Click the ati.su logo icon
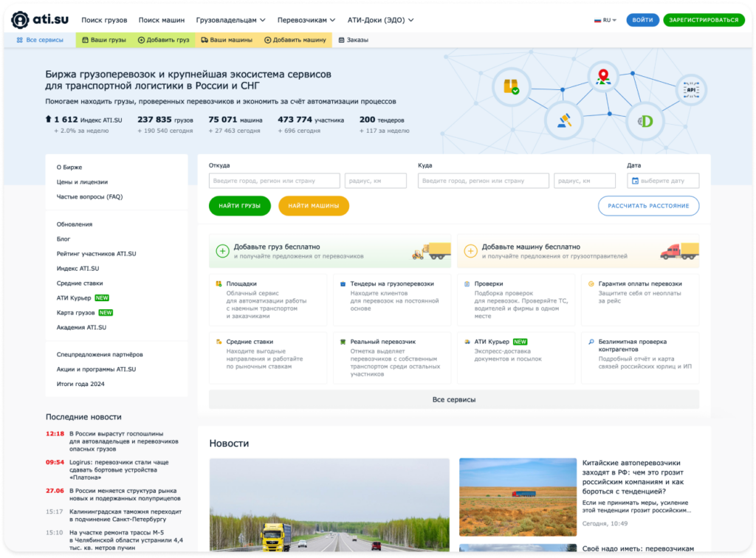 tap(21, 20)
